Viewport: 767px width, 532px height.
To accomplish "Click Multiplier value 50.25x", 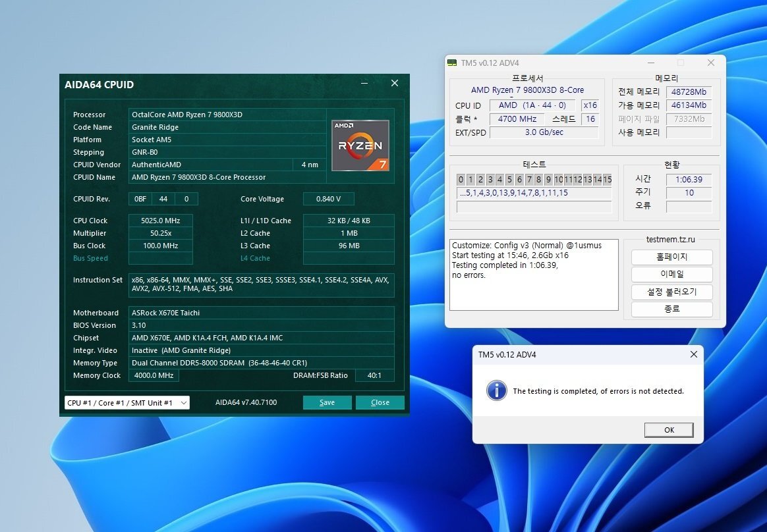I will (x=160, y=233).
